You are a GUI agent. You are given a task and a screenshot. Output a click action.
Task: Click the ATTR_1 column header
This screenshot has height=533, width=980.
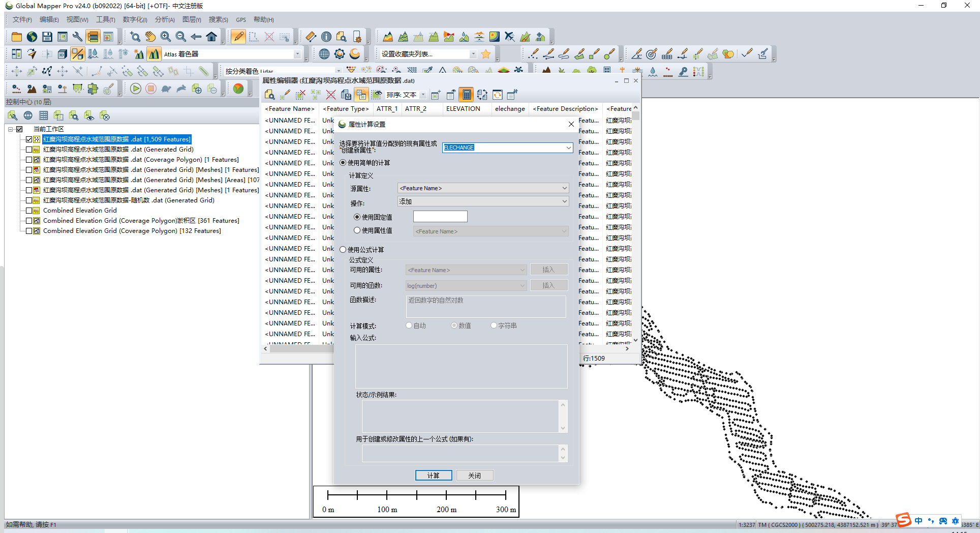tap(387, 109)
